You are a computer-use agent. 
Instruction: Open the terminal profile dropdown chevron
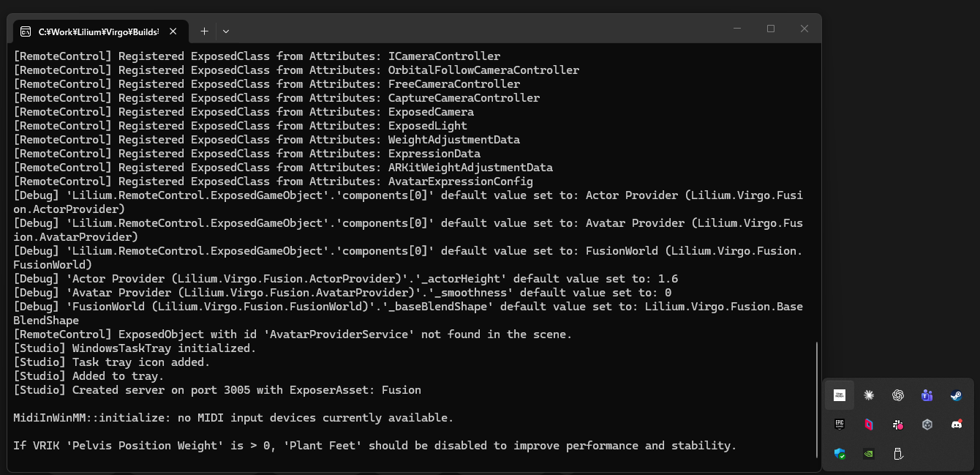point(226,31)
